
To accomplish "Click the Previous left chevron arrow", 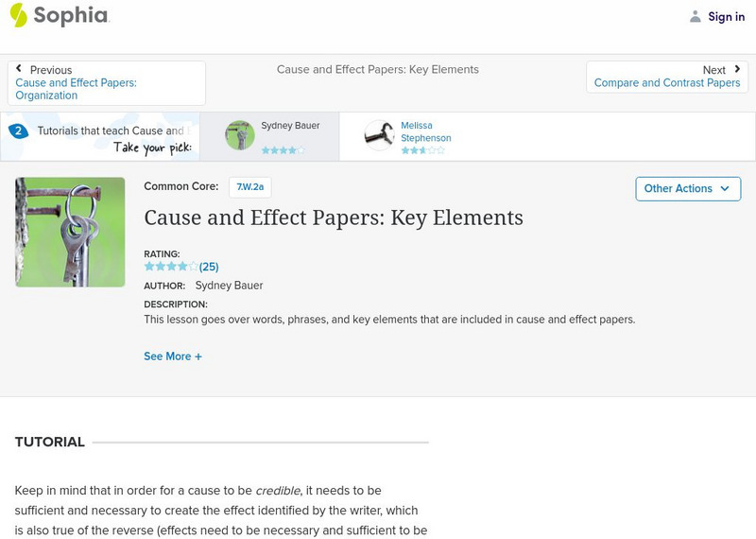I will pyautogui.click(x=20, y=69).
